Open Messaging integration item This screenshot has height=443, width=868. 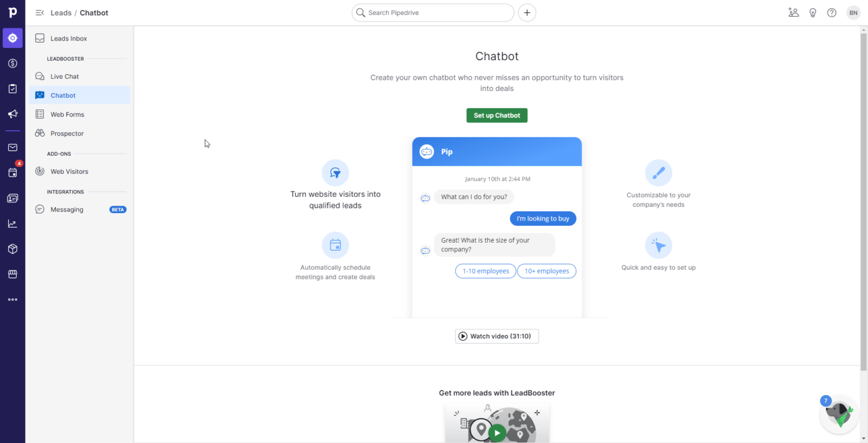tap(79, 210)
